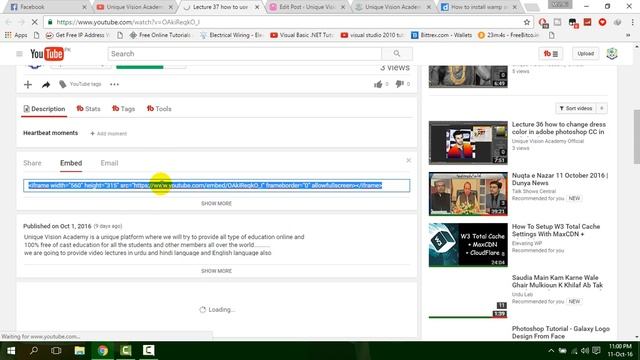
Task: Open Visual Basic .NET bookmark
Action: (302, 35)
